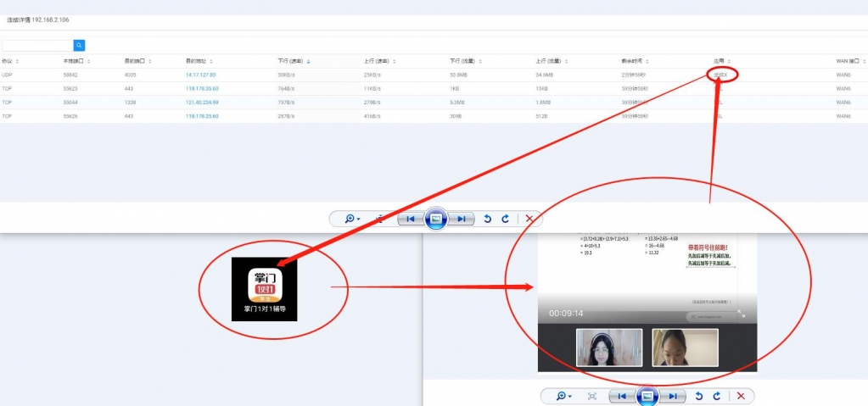Click the blue search magnifier button
Image resolution: width=868 pixels, height=406 pixels.
click(79, 45)
